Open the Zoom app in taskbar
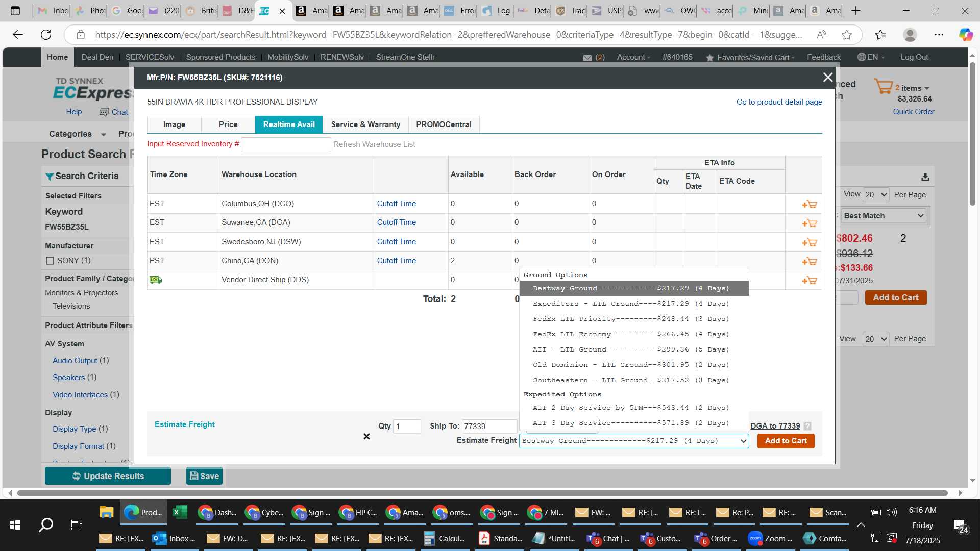980x551 pixels. [x=770, y=538]
